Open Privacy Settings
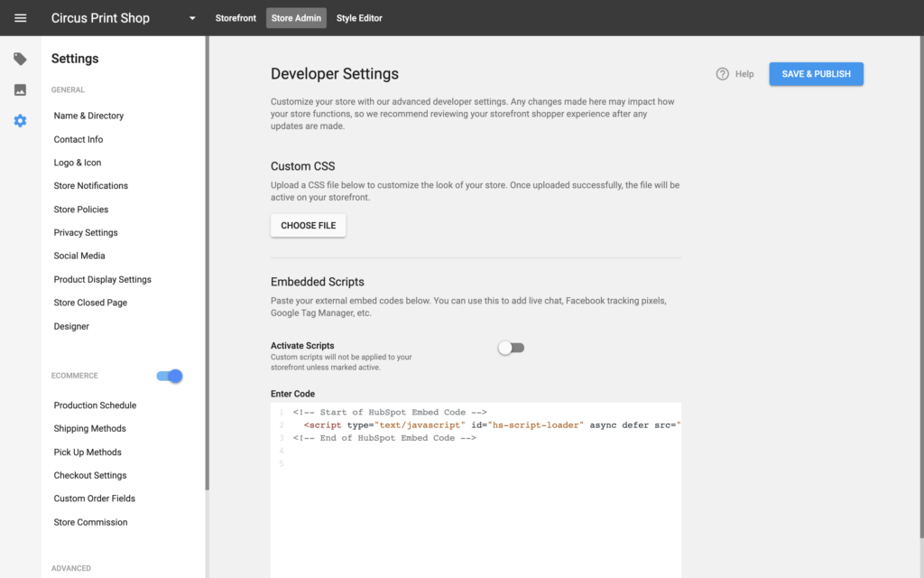Viewport: 924px width, 578px height. coord(86,232)
